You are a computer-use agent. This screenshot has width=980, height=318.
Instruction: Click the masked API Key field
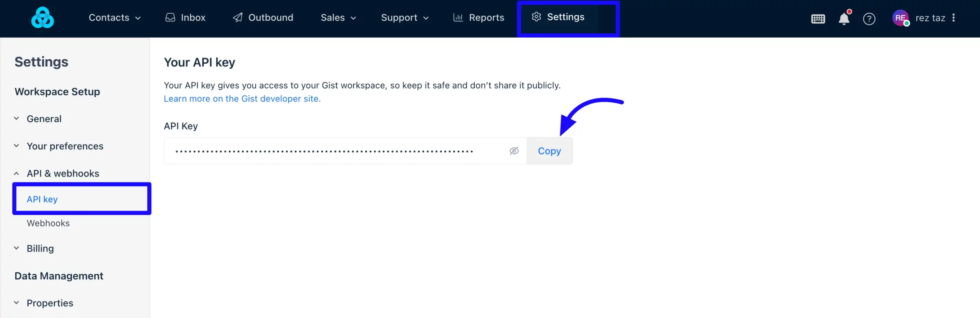tap(345, 151)
